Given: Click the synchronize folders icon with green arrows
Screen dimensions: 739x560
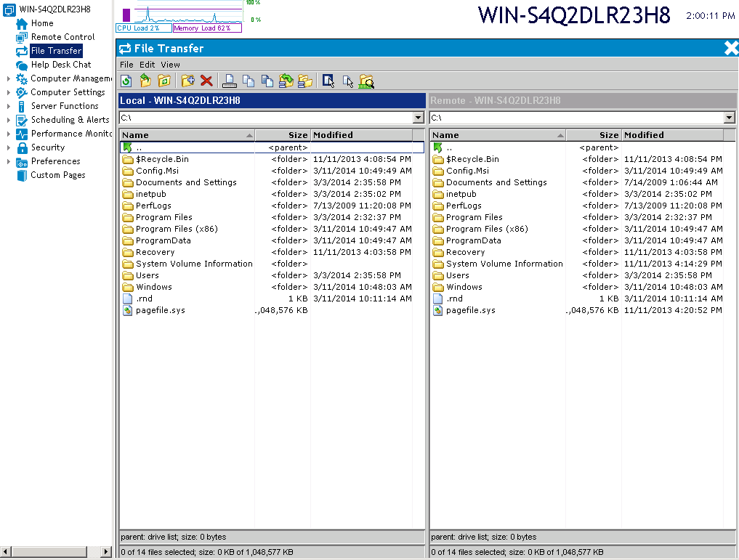Looking at the screenshot, I should (286, 81).
